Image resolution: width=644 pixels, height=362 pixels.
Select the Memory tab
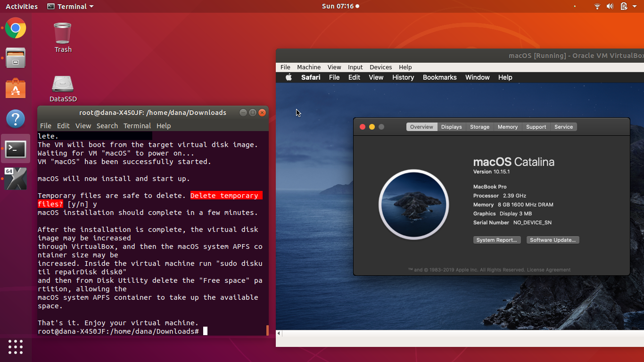[507, 126]
